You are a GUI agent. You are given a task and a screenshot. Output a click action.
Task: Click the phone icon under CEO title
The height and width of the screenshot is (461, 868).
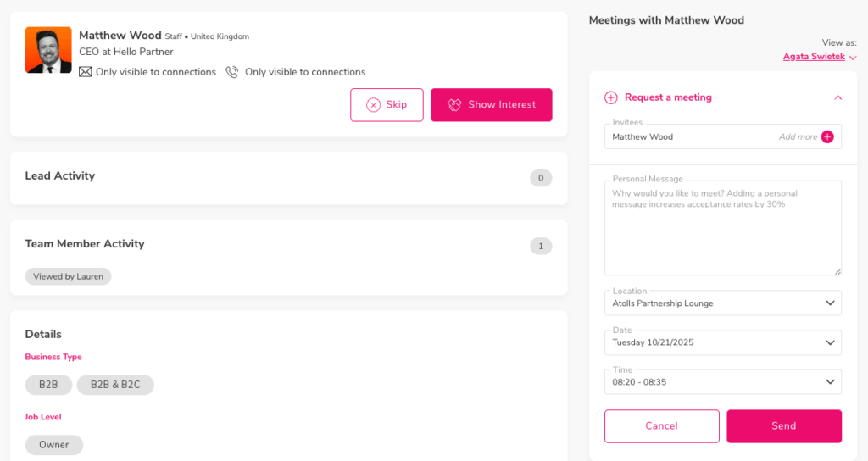tap(232, 72)
